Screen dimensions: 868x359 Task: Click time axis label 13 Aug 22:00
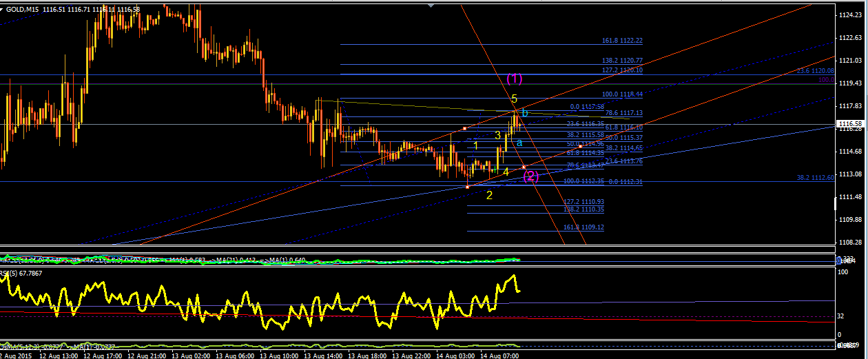[x=412, y=356]
